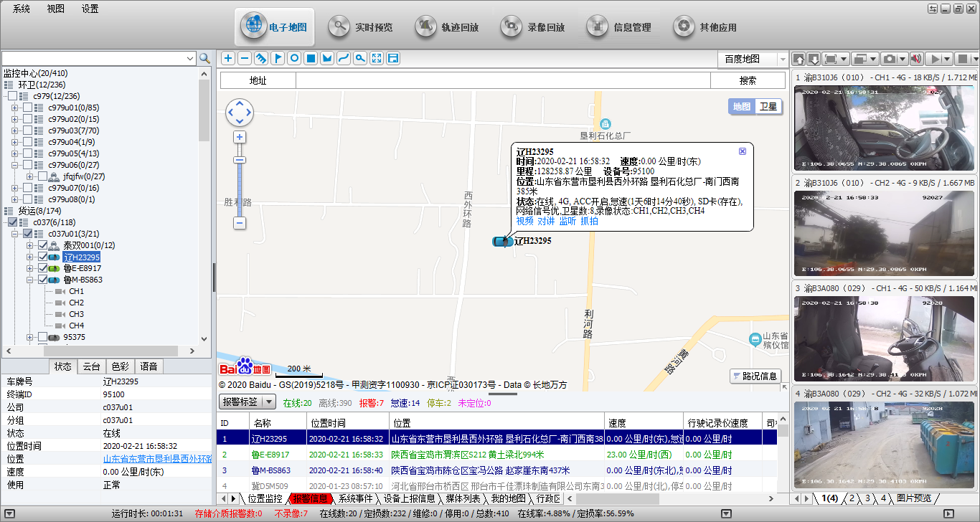Open device search combo box dropdown arrow
This screenshot has height=522, width=980.
[190, 58]
